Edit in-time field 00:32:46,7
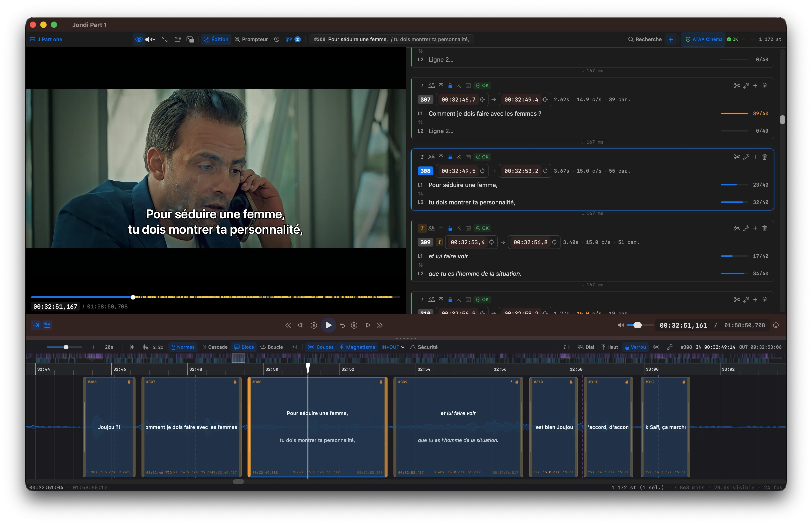The image size is (812, 525). 458,99
